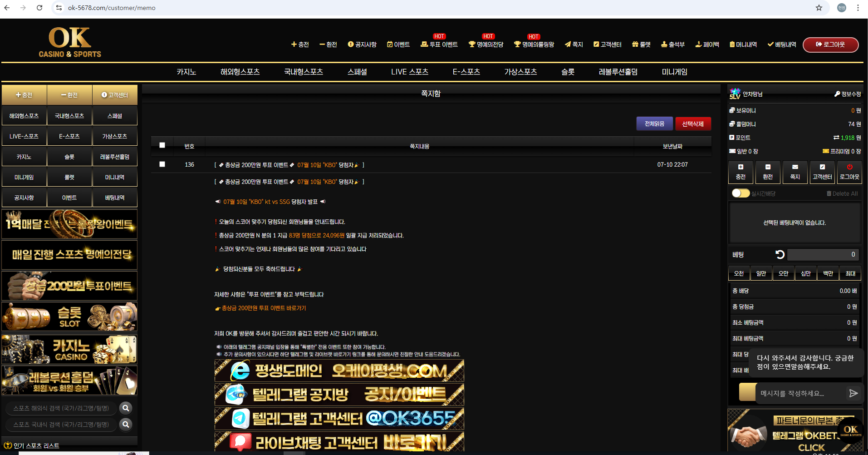Open 베팅내역 checkmark top menu item
The image size is (868, 455).
tap(782, 45)
